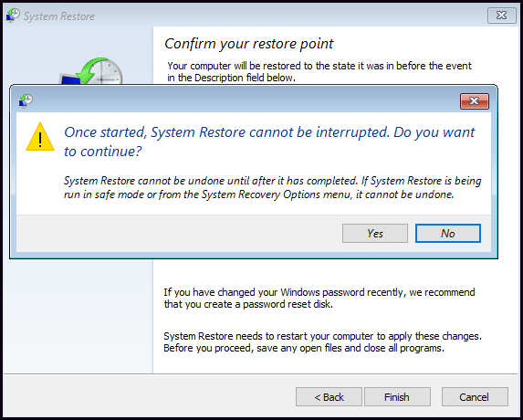Close the confirmation dialog with red X
The height and width of the screenshot is (420, 523).
[475, 101]
